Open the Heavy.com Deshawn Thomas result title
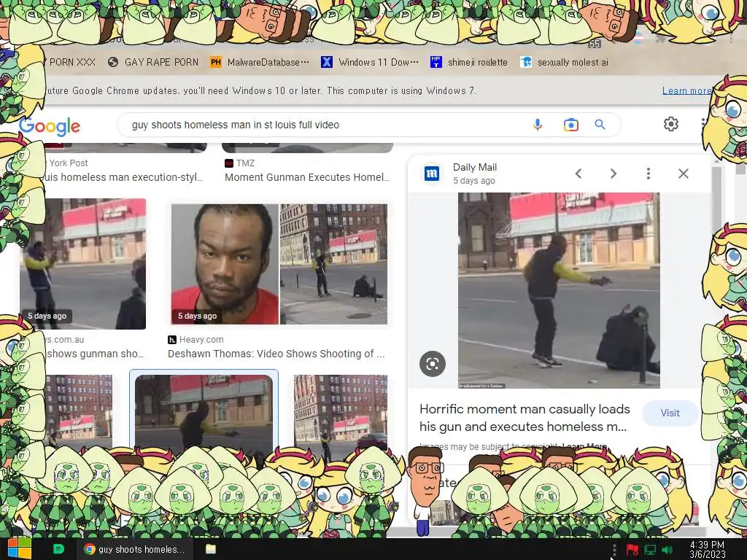Image resolution: width=747 pixels, height=560 pixels. 276,354
